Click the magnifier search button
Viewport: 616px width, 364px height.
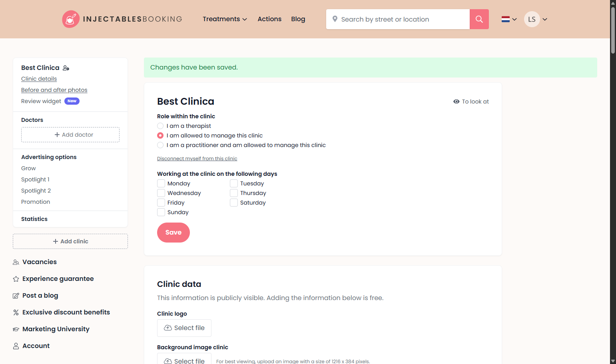(x=479, y=19)
